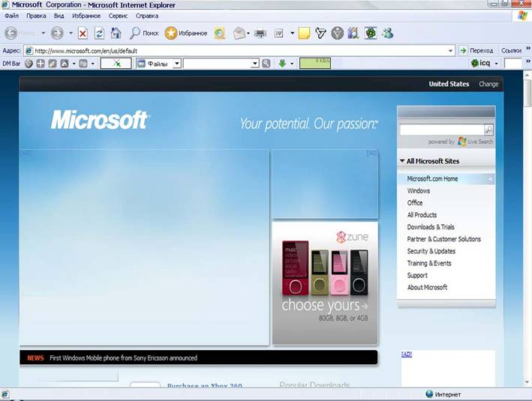
Task: Print the page using printer icon
Action: coord(260,33)
